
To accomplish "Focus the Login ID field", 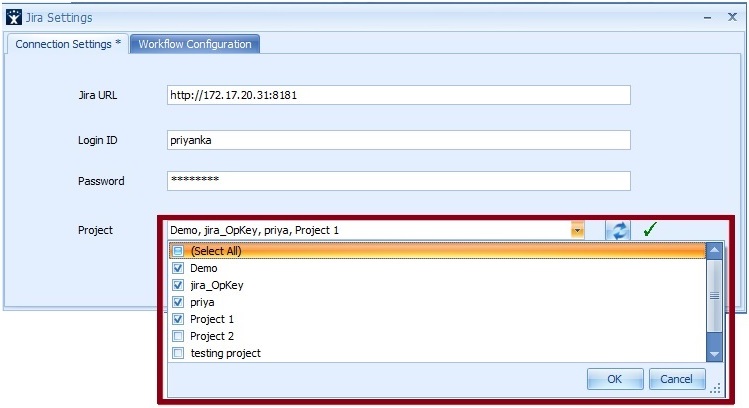I will click(399, 140).
